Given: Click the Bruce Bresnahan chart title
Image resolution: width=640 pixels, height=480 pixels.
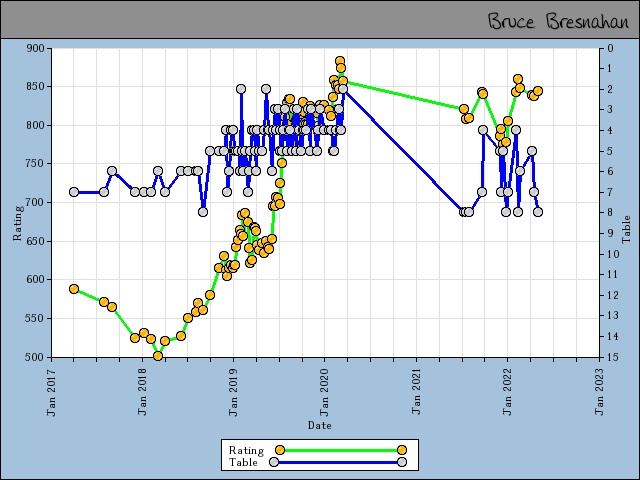Looking at the screenshot, I should click(558, 21).
